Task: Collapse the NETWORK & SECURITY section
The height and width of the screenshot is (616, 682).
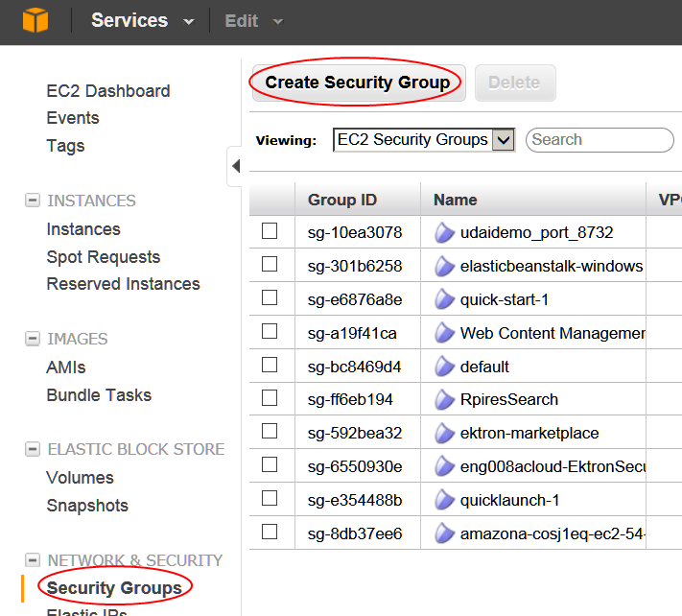Action: click(33, 560)
